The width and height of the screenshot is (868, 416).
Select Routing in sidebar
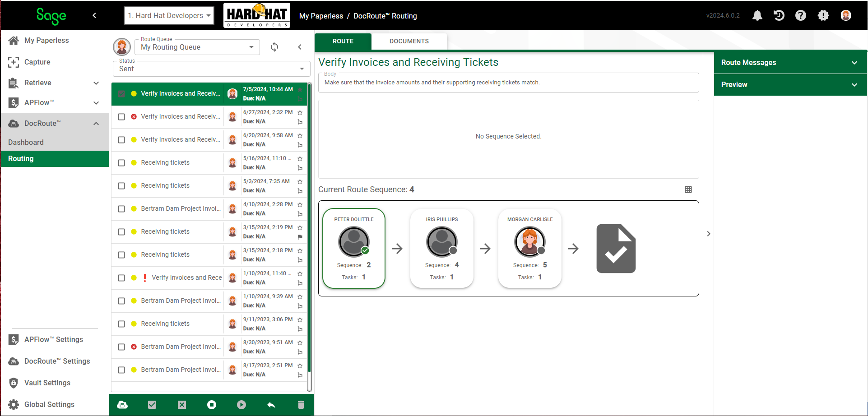coord(55,158)
